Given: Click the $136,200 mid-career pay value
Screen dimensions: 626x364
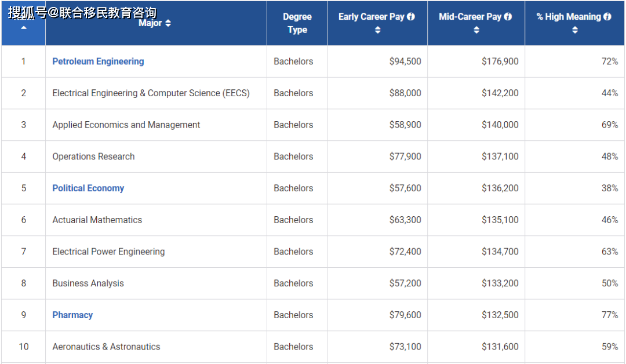Looking at the screenshot, I should click(500, 188).
